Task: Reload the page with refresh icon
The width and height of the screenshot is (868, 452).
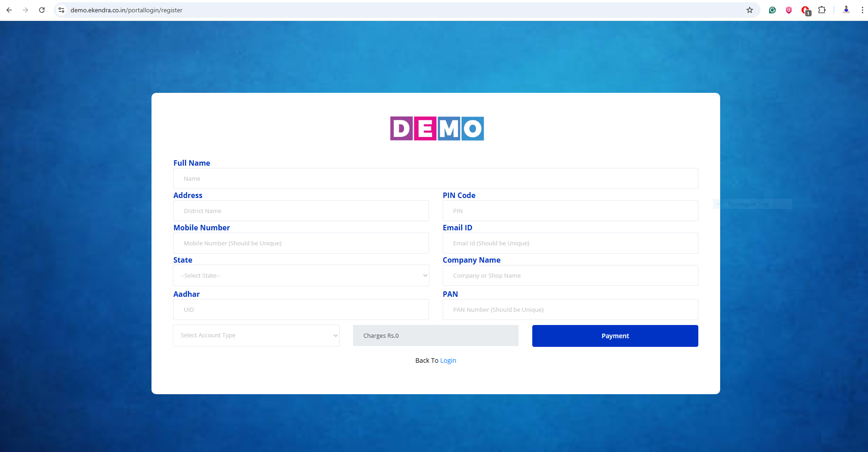Action: pos(42,10)
